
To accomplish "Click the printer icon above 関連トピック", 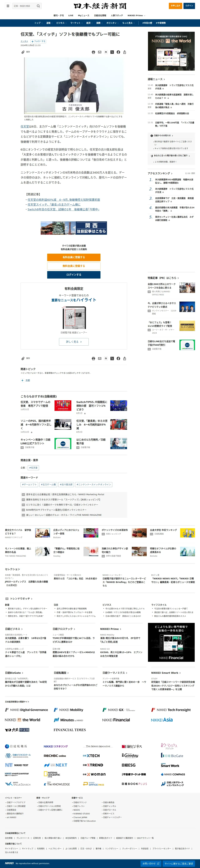I will pyautogui.click(x=93, y=358).
